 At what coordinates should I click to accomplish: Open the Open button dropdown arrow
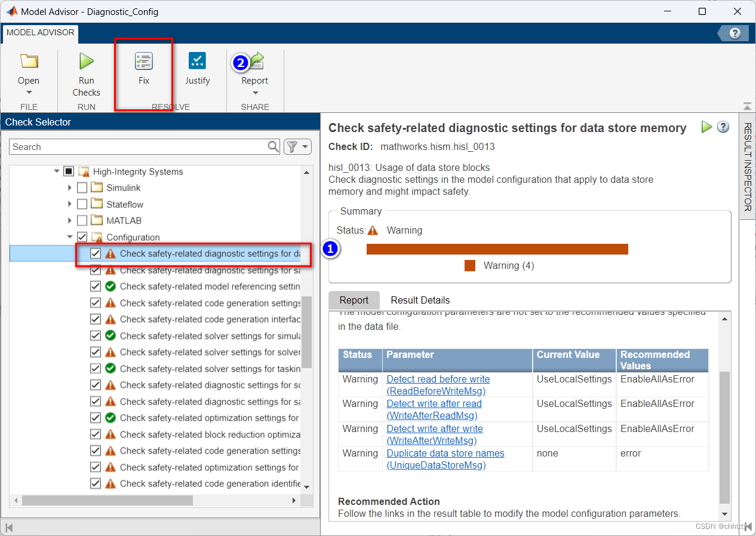click(x=29, y=93)
